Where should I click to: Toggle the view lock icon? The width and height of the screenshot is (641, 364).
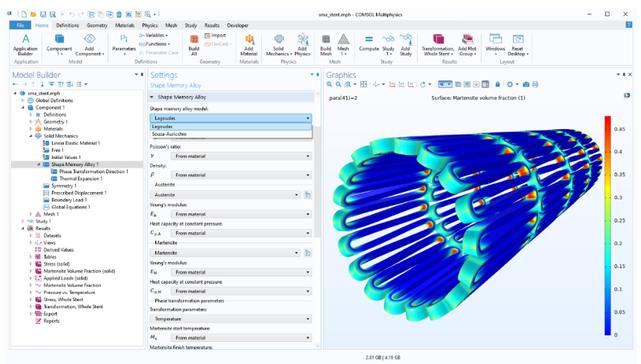(497, 84)
